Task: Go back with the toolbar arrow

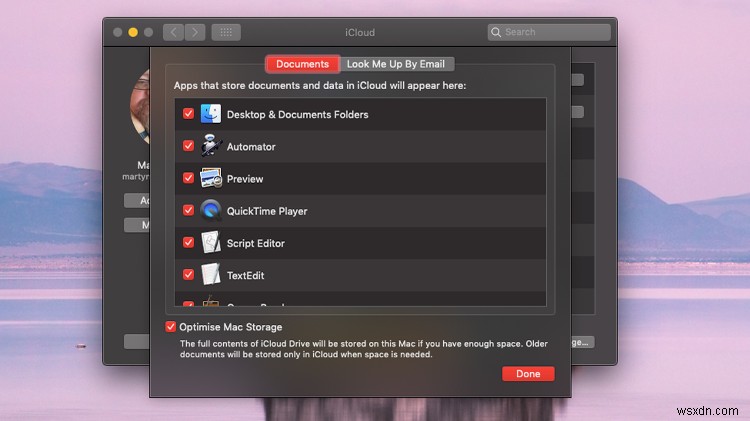Action: pyautogui.click(x=173, y=32)
